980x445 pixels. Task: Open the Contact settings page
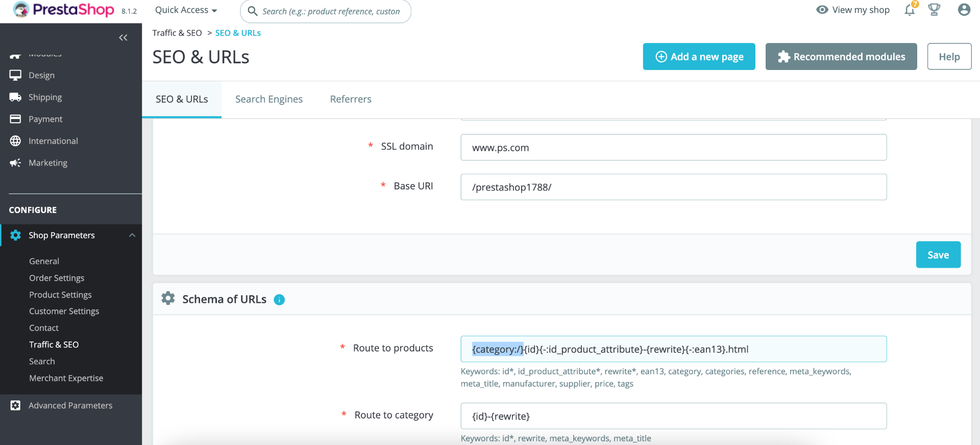(x=44, y=328)
